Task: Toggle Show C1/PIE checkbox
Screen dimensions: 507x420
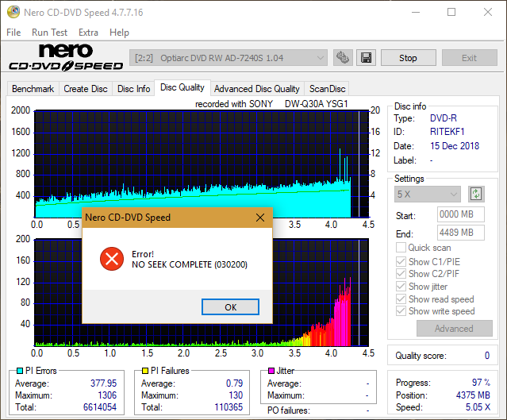Action: pos(401,261)
